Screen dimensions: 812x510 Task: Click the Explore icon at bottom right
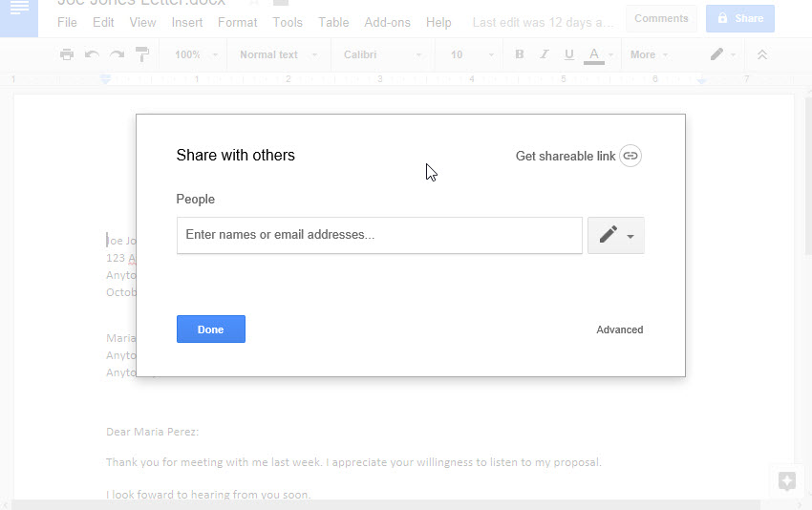[x=787, y=481]
